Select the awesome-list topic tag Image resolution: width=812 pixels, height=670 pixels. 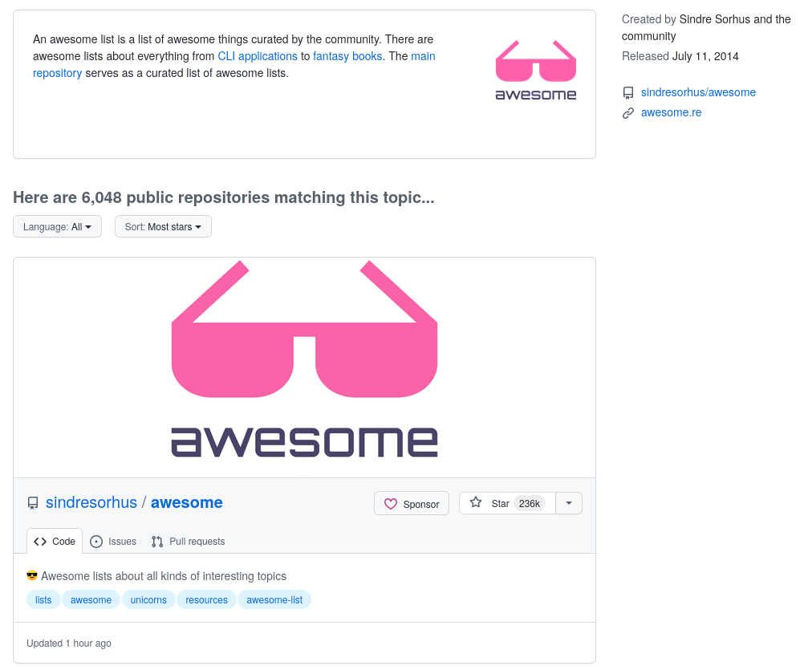tap(274, 600)
